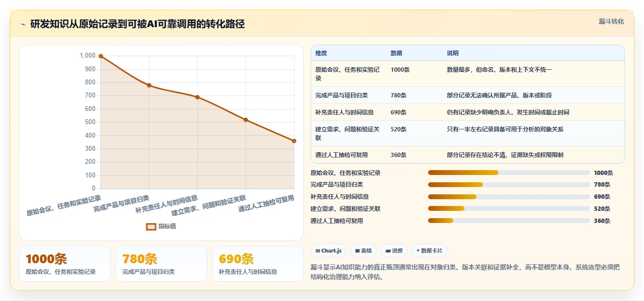Select the Chart.js pill
Screen dimensions: 644x301
[x=329, y=251]
